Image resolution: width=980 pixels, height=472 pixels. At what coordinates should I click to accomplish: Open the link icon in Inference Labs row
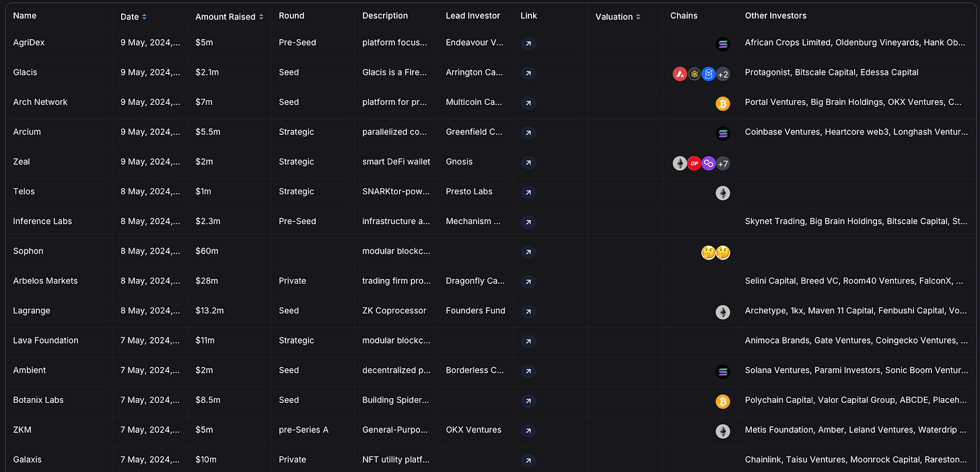(x=529, y=222)
